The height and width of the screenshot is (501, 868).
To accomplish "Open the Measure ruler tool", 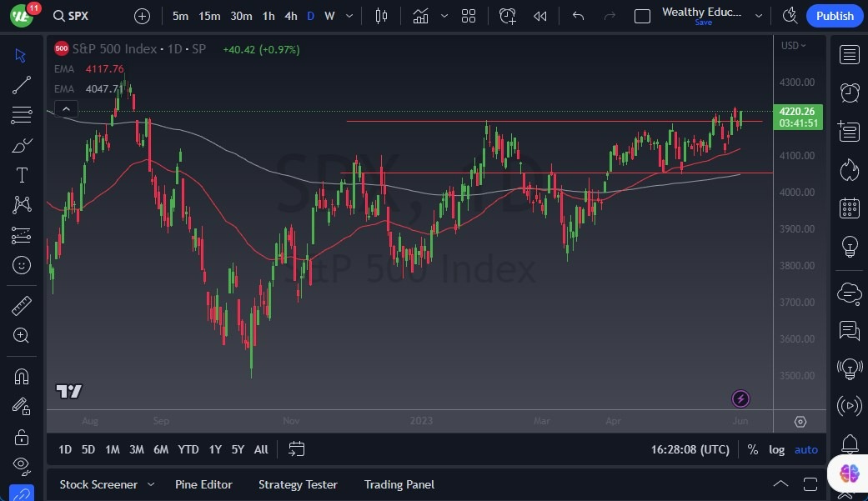I will tap(21, 305).
